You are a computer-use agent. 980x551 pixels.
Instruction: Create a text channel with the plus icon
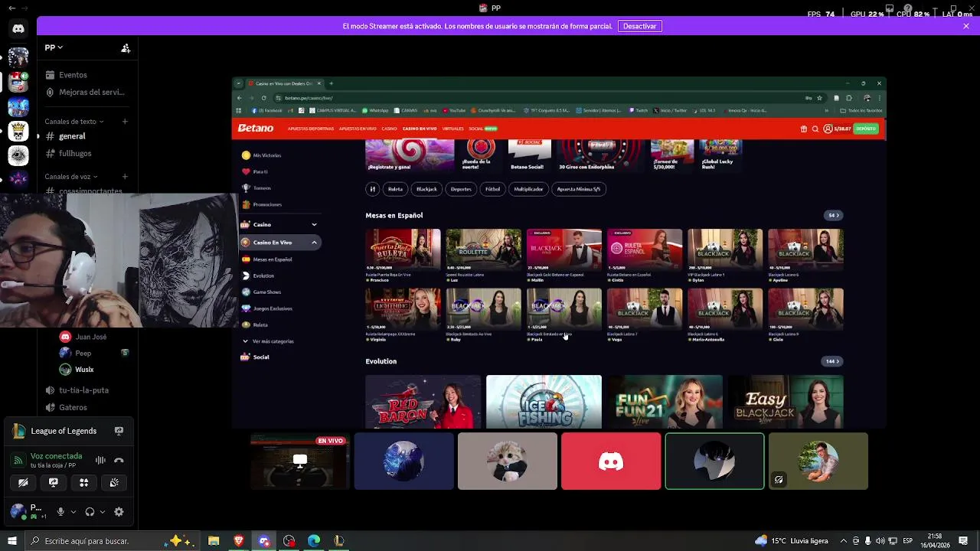pos(125,121)
